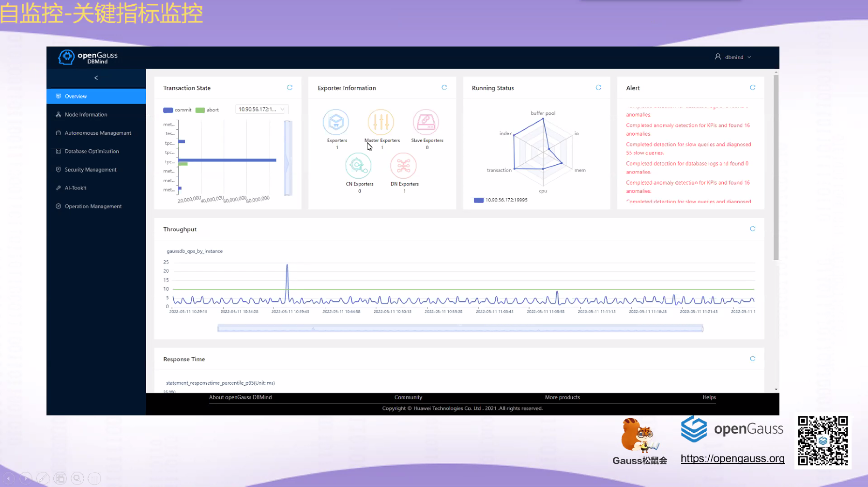Open the https://opengauss.org link
868x487 pixels.
click(x=732, y=458)
